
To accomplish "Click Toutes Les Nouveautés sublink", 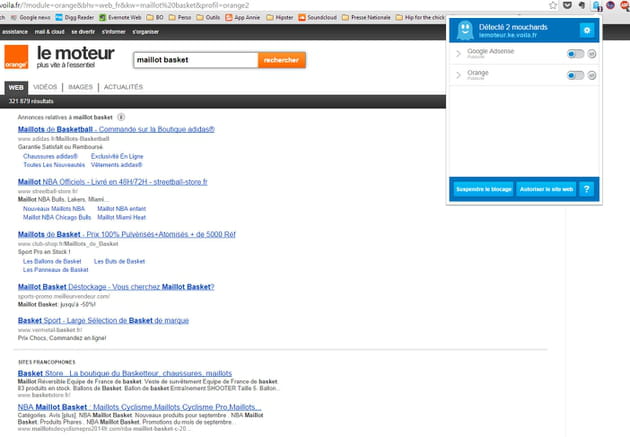I will (54, 165).
